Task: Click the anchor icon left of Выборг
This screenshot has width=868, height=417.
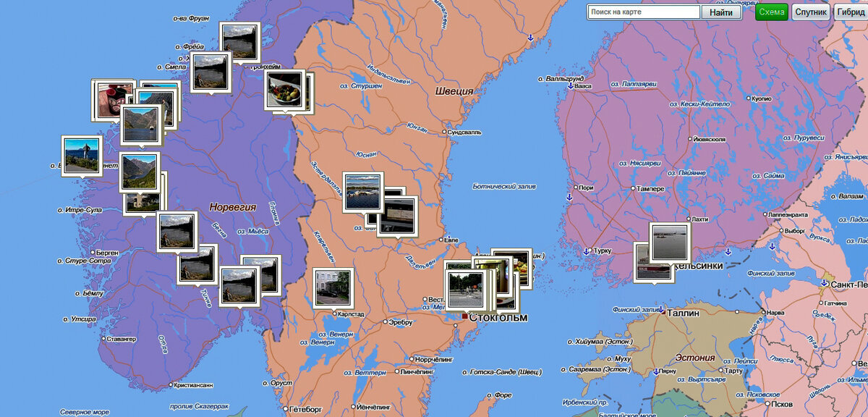Action: tap(772, 246)
